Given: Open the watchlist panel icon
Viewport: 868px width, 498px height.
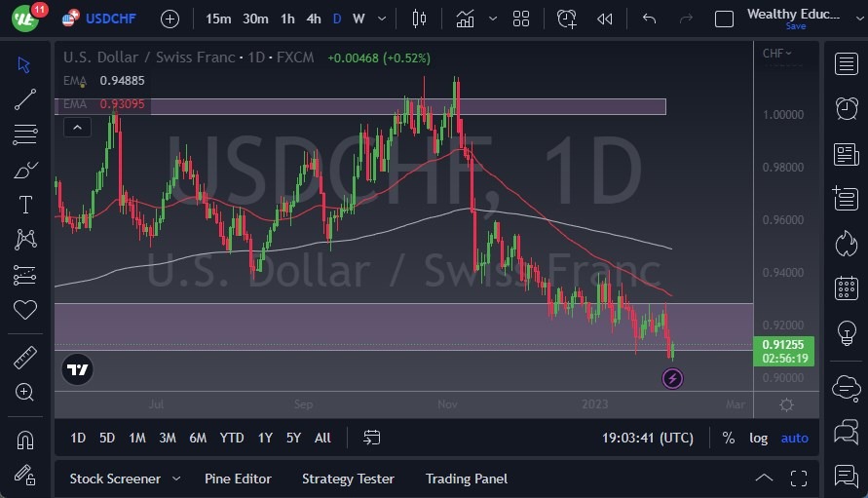Looking at the screenshot, I should point(846,64).
